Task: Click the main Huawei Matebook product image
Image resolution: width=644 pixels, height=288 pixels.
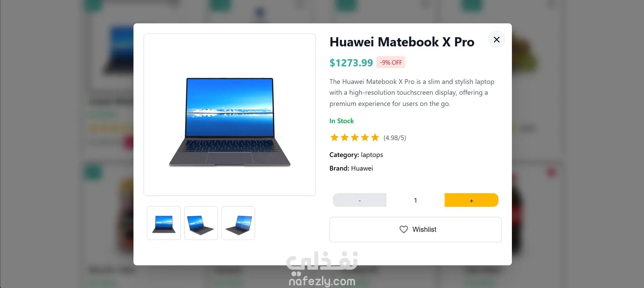Action: point(230,115)
